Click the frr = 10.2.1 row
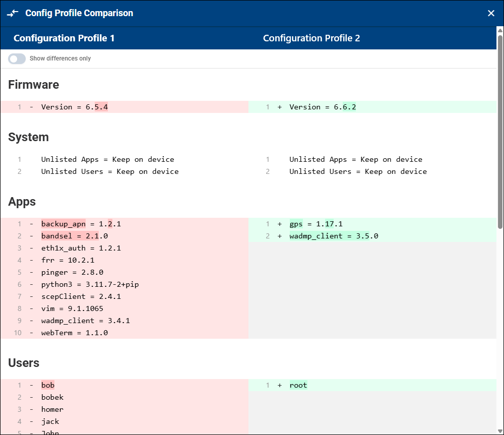Image resolution: width=504 pixels, height=435 pixels. coord(124,260)
